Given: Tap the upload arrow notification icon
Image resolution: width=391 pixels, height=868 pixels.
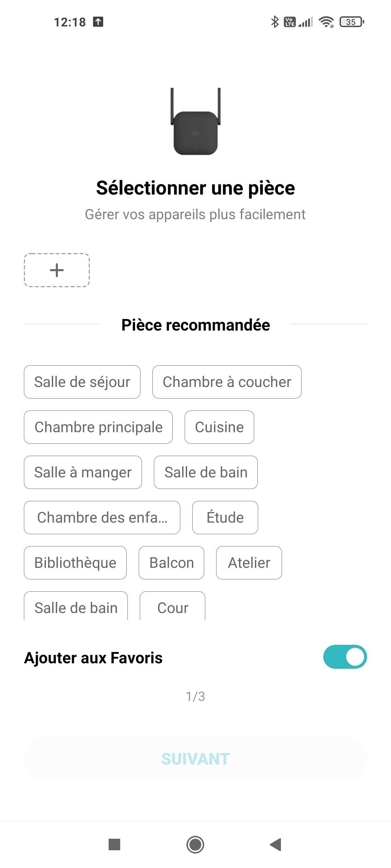Looking at the screenshot, I should point(98,22).
